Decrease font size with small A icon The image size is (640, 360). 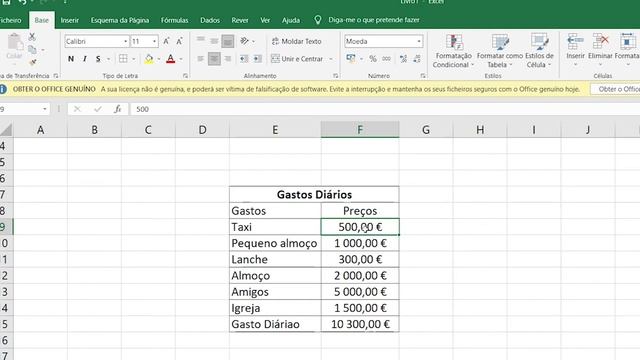pos(179,41)
